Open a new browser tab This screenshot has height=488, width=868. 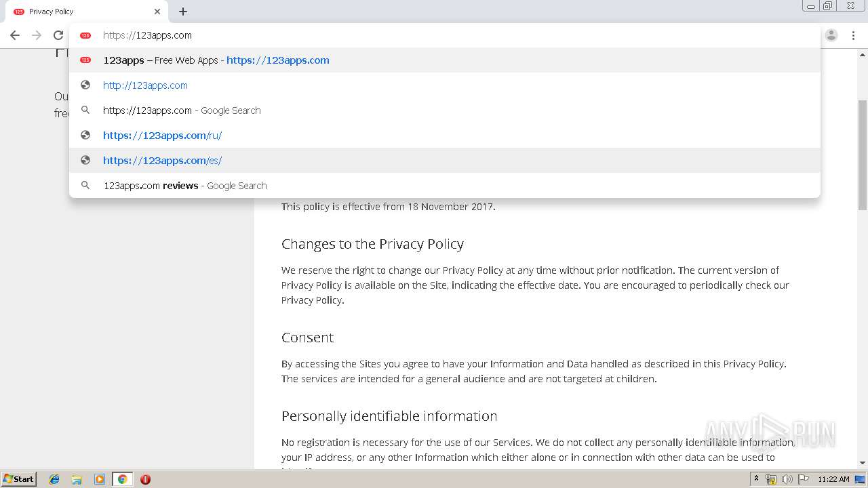(183, 12)
